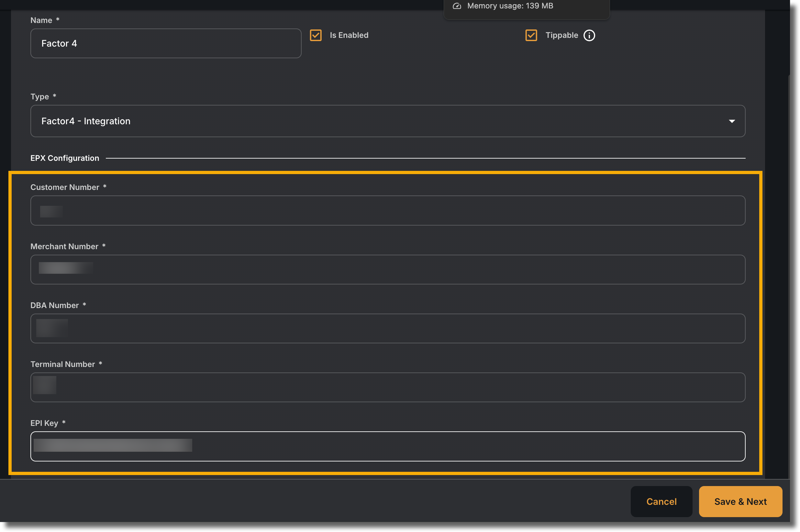The image size is (800, 532).
Task: Click the Tippable info icon
Action: click(x=589, y=35)
